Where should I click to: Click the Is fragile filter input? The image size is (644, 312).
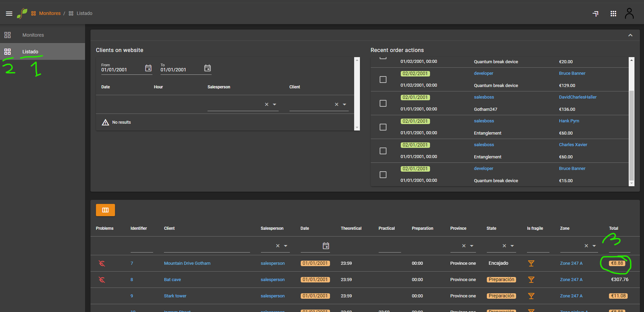coord(538,246)
